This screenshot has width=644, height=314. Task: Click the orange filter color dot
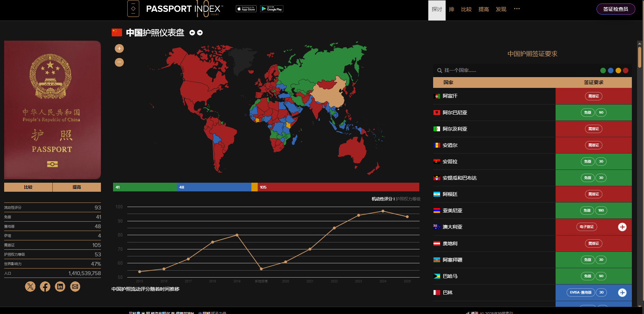coord(618,71)
